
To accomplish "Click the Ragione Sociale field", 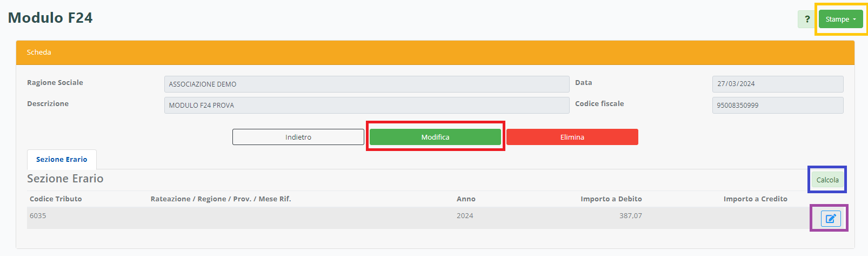I will [x=366, y=84].
